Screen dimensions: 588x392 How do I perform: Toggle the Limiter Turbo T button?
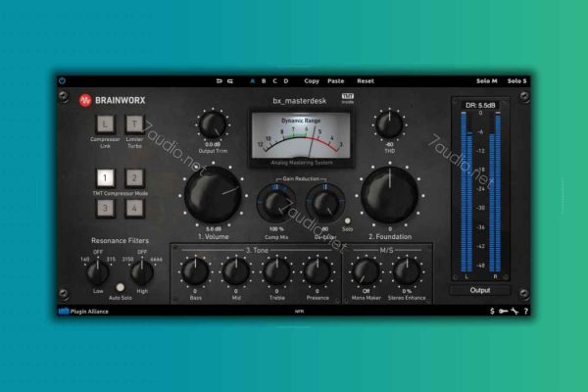coord(134,123)
